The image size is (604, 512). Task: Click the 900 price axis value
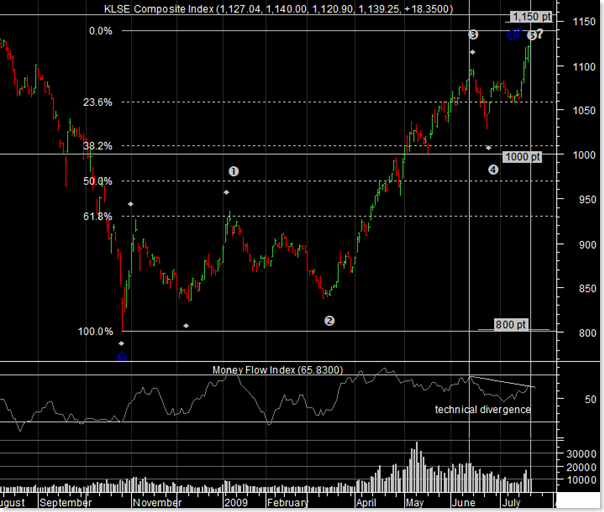[587, 245]
